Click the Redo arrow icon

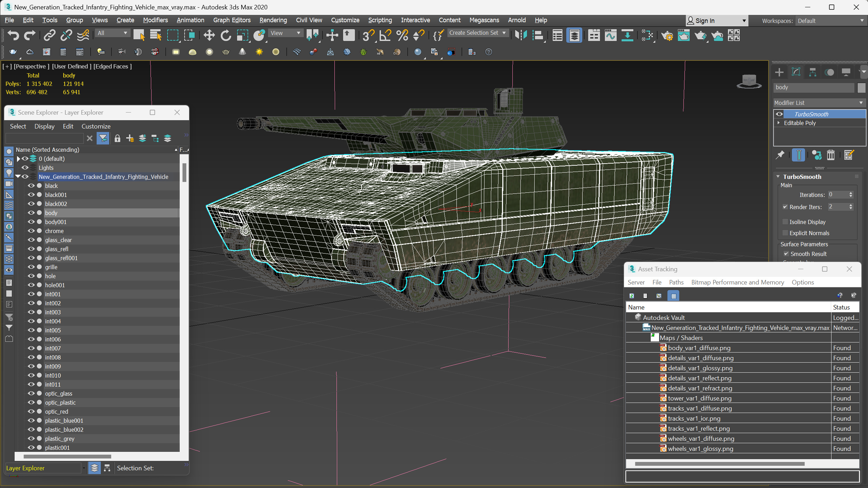click(29, 35)
